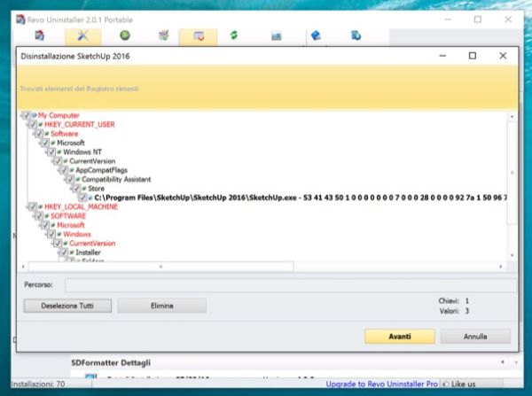Select the HKEY_LOCAL_MACHINE tree label
This screenshot has width=532, height=396.
81,206
